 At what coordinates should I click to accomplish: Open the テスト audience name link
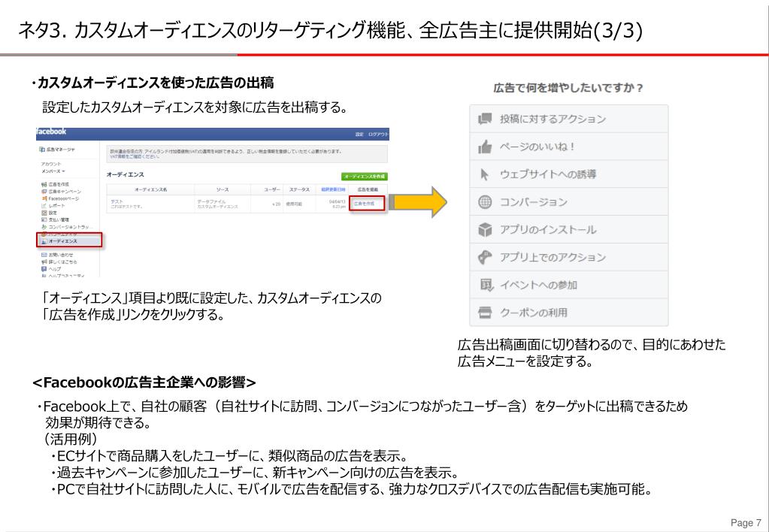coord(117,201)
